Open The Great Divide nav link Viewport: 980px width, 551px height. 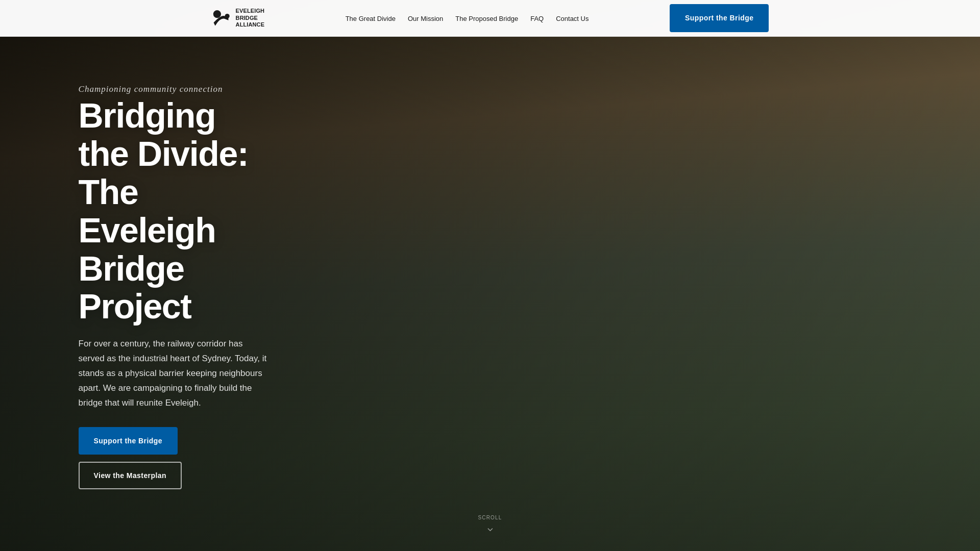click(370, 19)
